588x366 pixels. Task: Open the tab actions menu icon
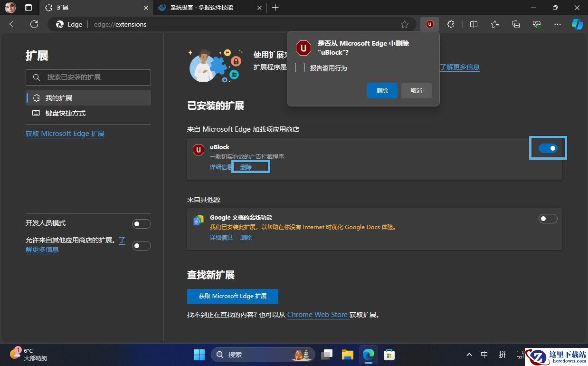28,8
